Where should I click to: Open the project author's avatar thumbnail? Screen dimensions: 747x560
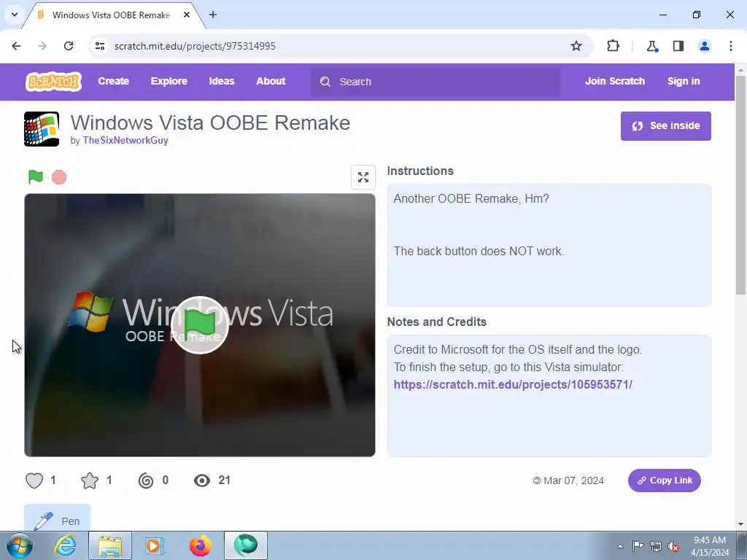point(42,129)
